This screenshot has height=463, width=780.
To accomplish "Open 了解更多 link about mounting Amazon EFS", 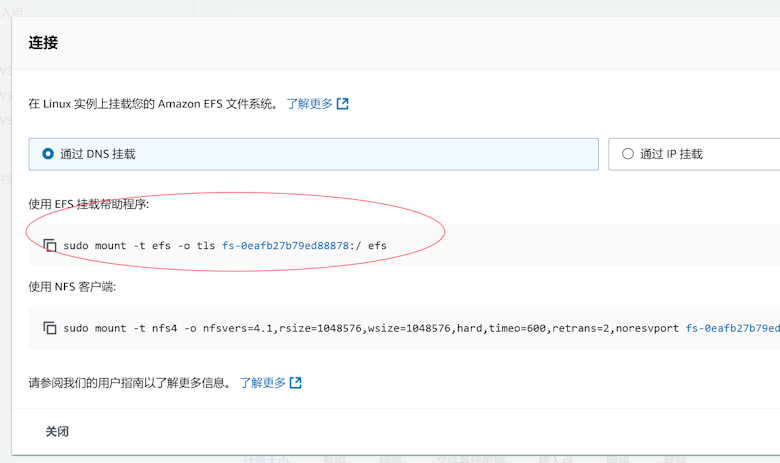I will click(x=309, y=103).
